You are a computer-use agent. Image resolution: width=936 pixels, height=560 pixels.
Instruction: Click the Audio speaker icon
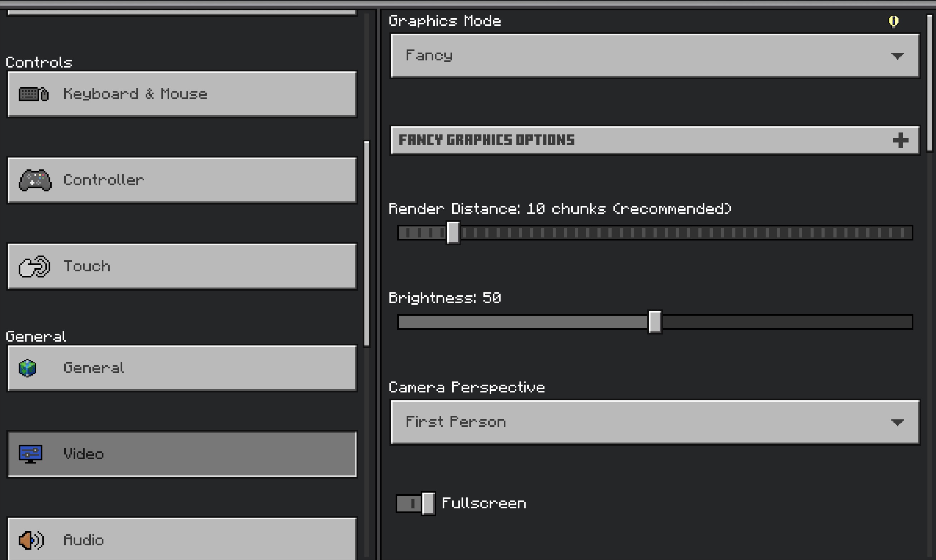[31, 540]
